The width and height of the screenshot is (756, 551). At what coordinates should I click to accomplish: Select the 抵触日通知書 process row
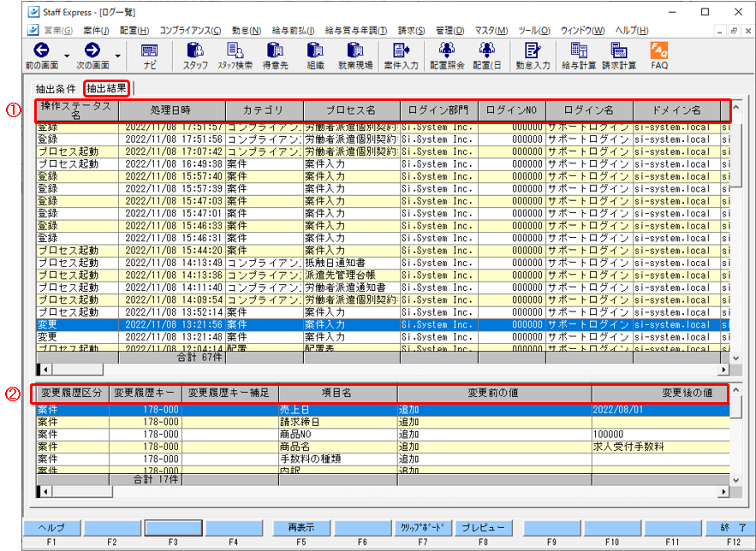(383, 263)
